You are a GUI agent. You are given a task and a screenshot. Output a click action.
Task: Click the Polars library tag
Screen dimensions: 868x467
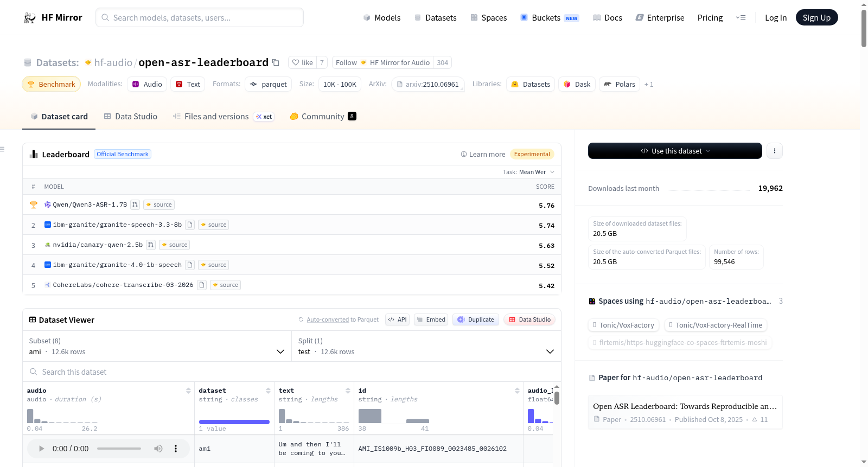click(620, 84)
